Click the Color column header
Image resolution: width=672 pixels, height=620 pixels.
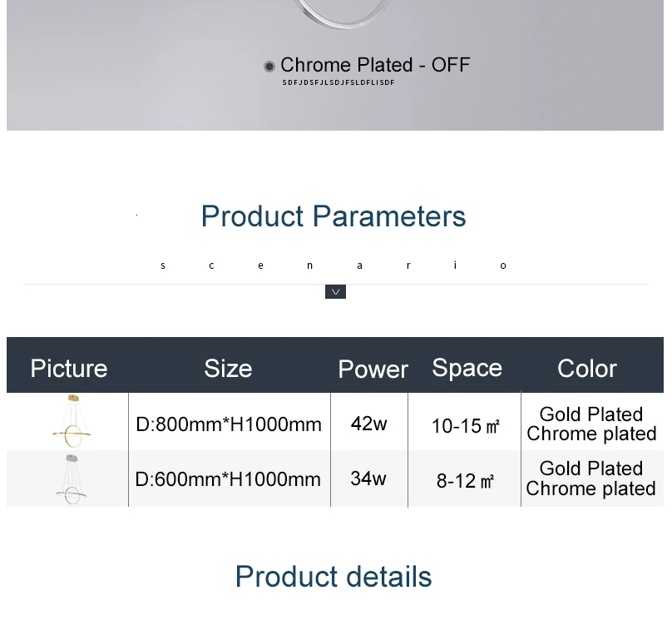pyautogui.click(x=586, y=368)
